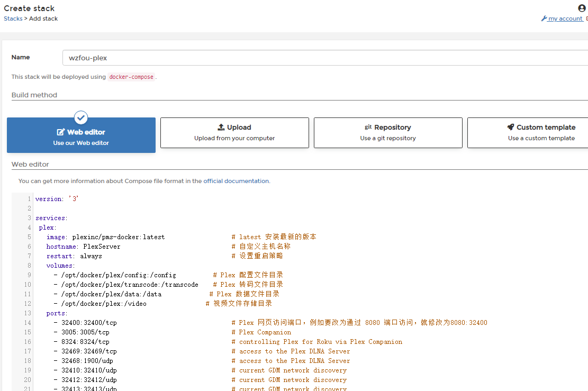Viewport: 588px width, 391px height.
Task: Click the Stacks breadcrumb link
Action: tap(13, 19)
